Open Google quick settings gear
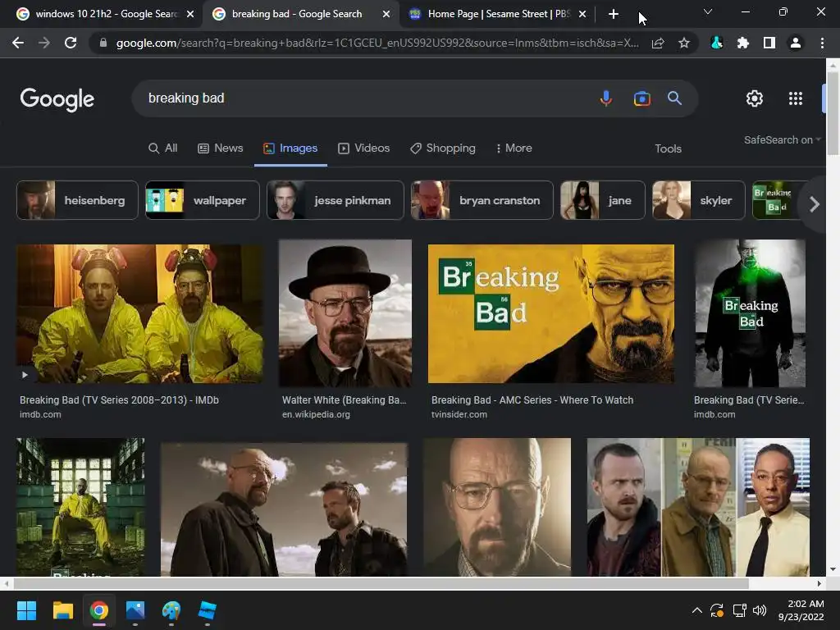 coord(755,98)
